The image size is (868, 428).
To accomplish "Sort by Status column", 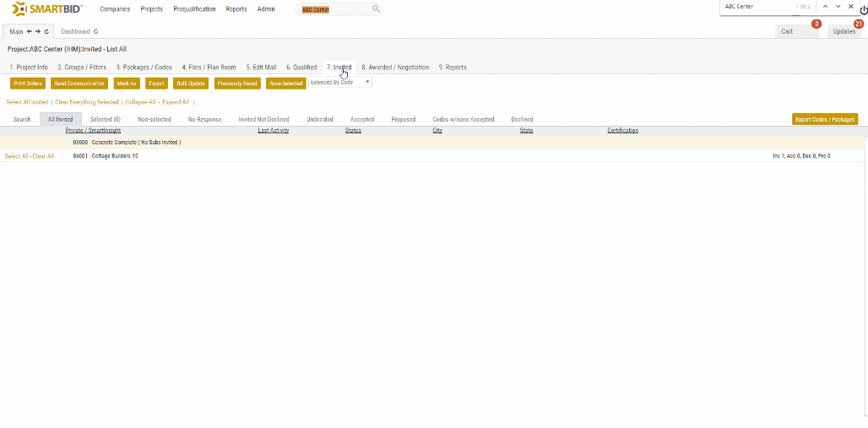I will click(353, 131).
